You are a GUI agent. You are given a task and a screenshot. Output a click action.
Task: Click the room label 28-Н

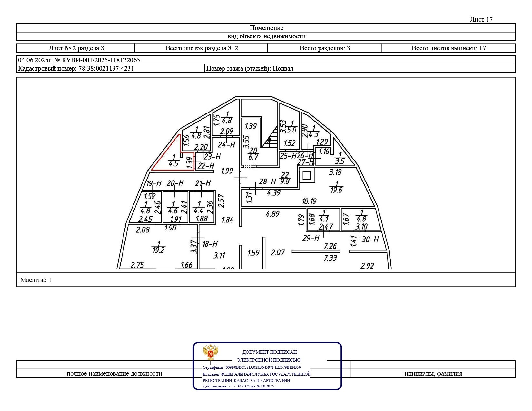(x=268, y=181)
